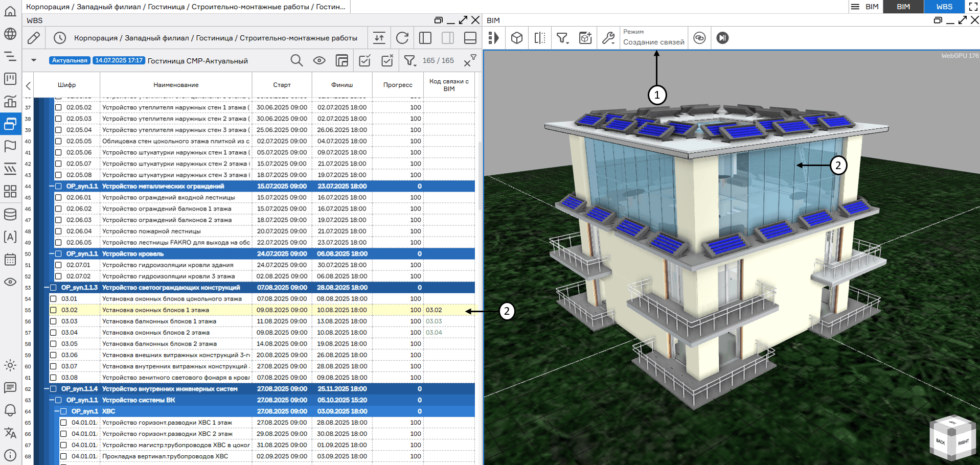Select checkbox for row 03.08

click(x=53, y=378)
